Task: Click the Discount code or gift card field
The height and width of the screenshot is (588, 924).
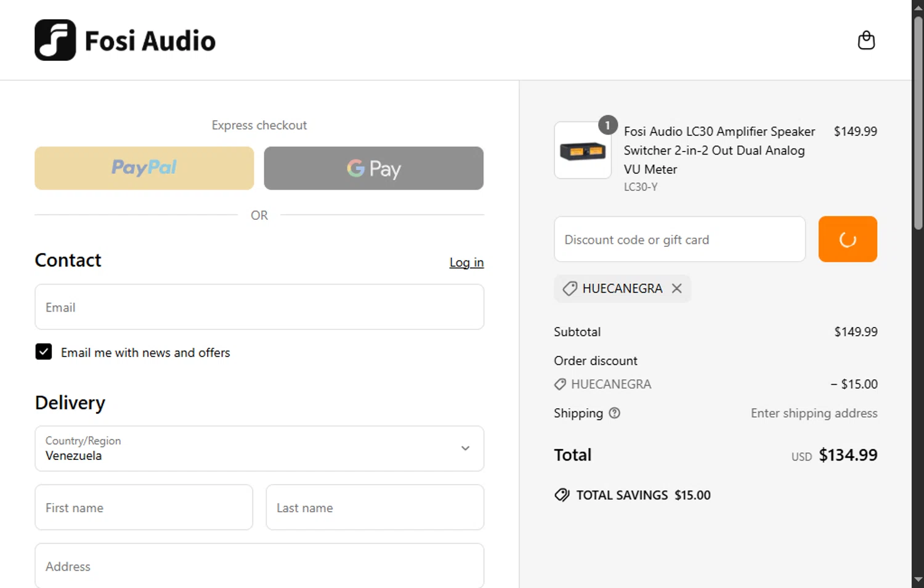Action: (679, 239)
